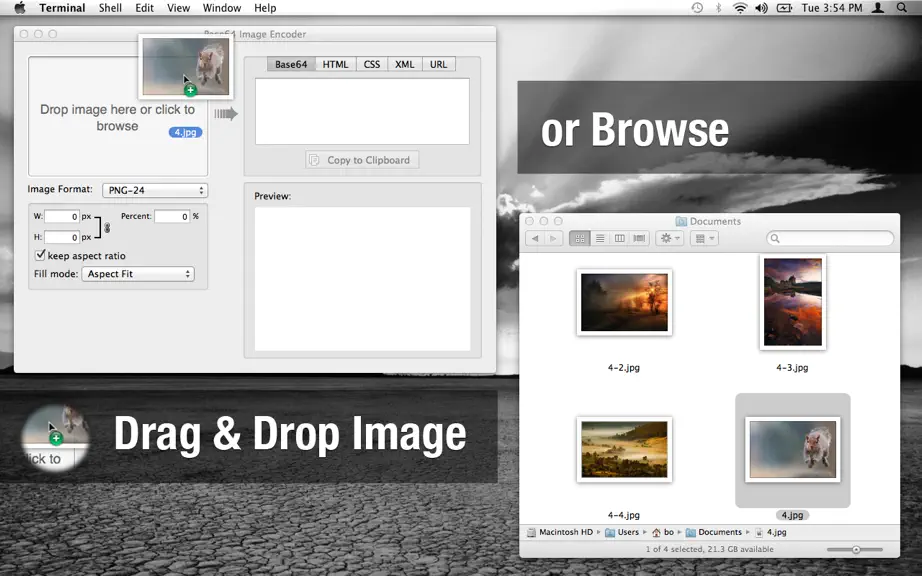Open the Finder arrange-by dropdown

(704, 238)
